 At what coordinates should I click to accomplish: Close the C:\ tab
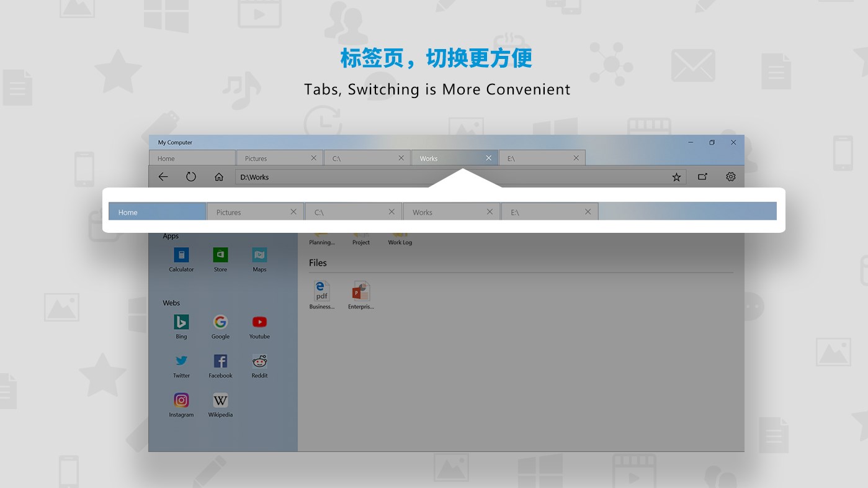(x=401, y=158)
